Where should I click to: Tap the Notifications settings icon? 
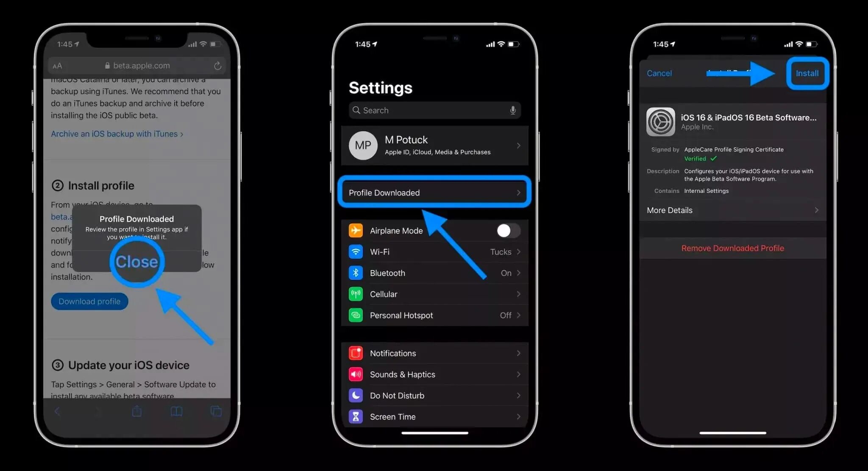pos(356,353)
